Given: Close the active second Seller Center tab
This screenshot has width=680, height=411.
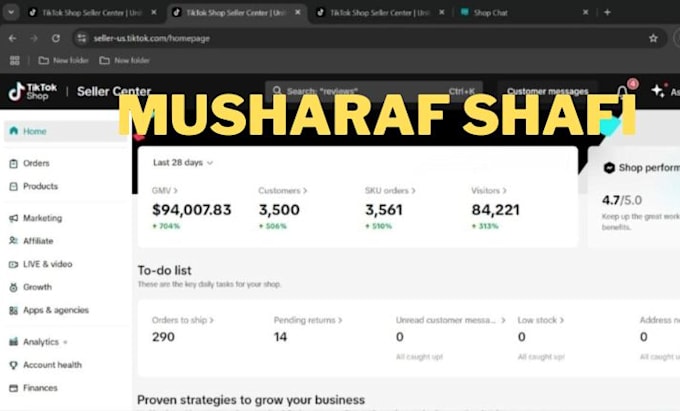Looking at the screenshot, I should click(298, 13).
